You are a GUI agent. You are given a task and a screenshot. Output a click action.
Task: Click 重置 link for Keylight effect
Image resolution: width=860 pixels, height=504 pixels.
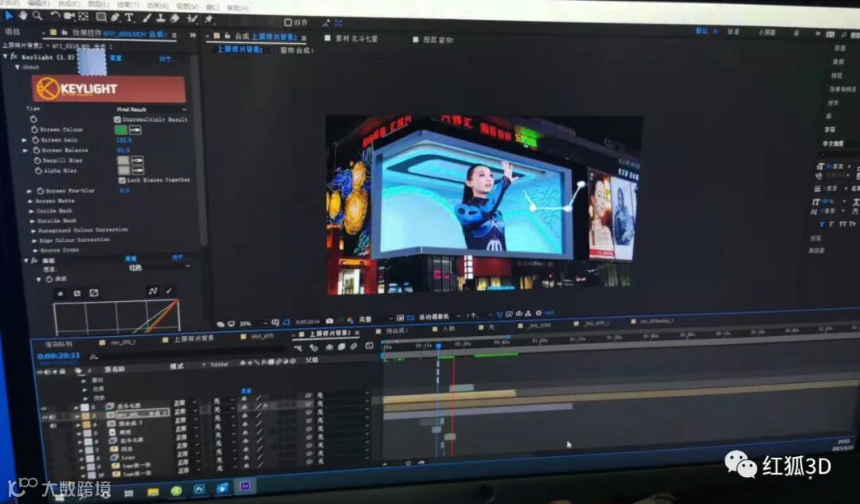115,57
